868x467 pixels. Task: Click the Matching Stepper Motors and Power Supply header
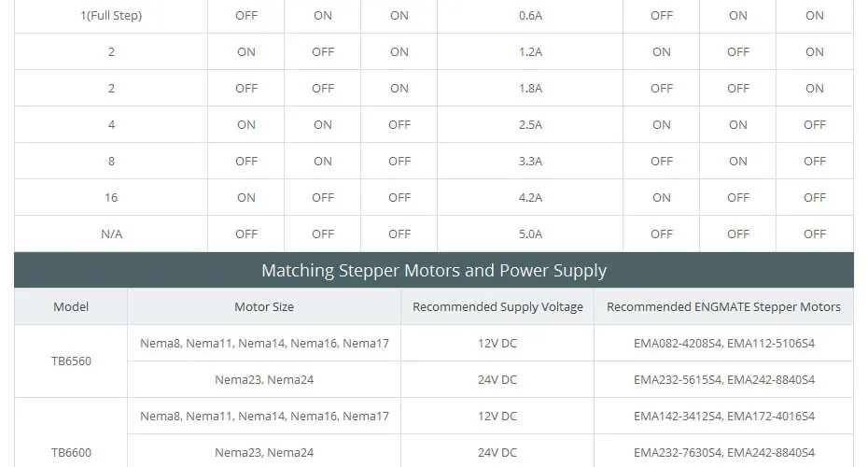coord(434,270)
